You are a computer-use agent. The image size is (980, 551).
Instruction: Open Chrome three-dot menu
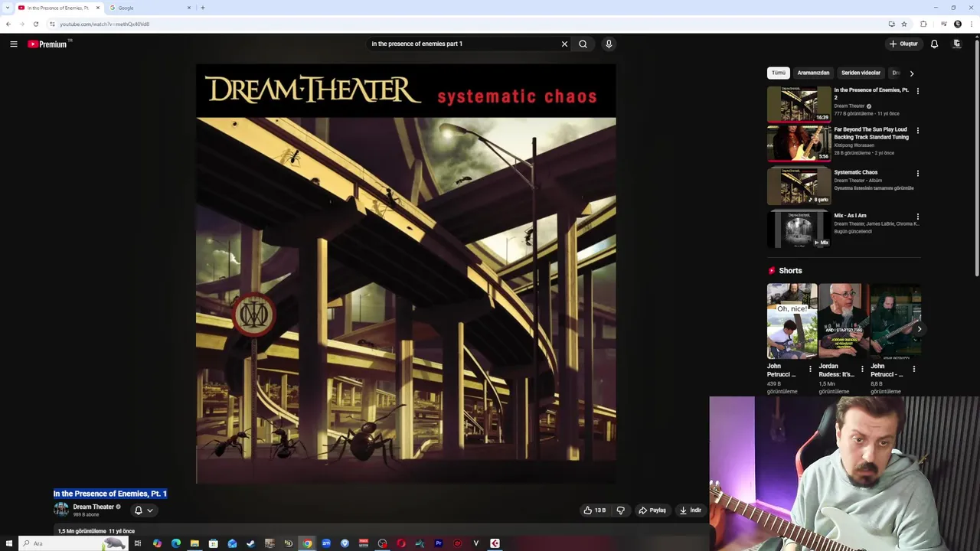[x=971, y=24]
